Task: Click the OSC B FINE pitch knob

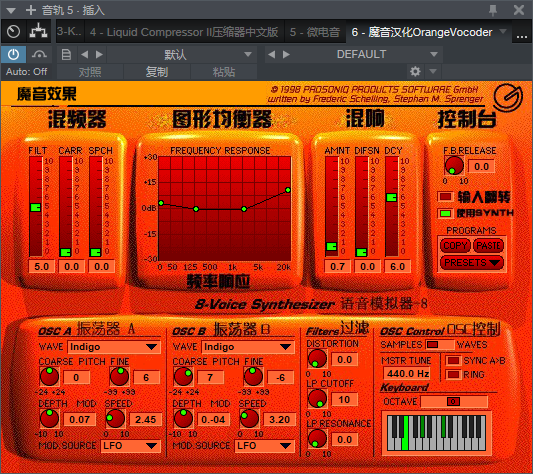Action: click(x=253, y=377)
